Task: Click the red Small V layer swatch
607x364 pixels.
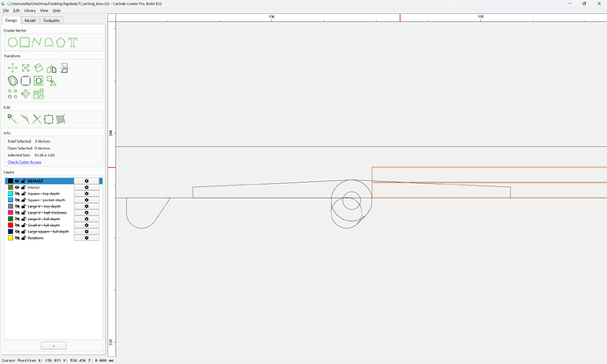Action: click(x=11, y=225)
